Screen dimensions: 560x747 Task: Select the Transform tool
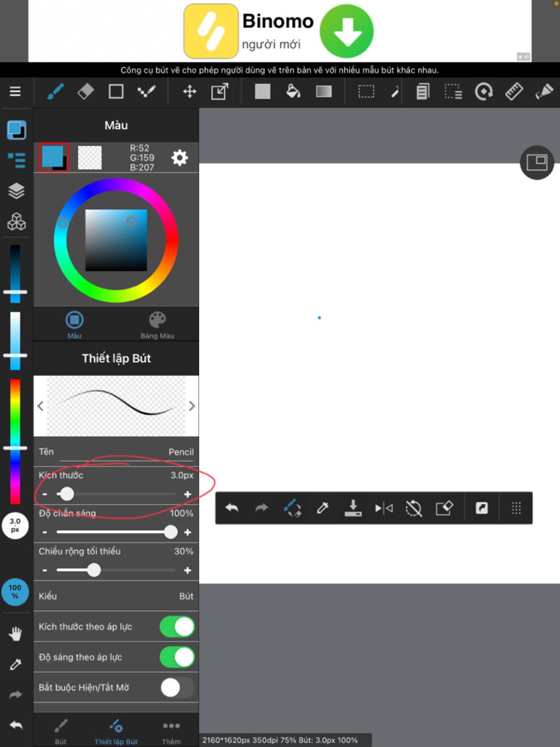click(x=220, y=91)
